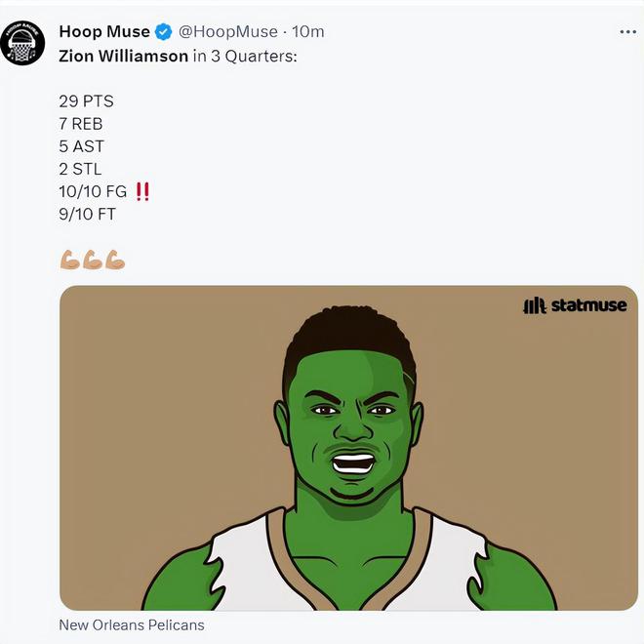Click the 10/10 FG text
The width and height of the screenshot is (644, 644).
tap(93, 191)
